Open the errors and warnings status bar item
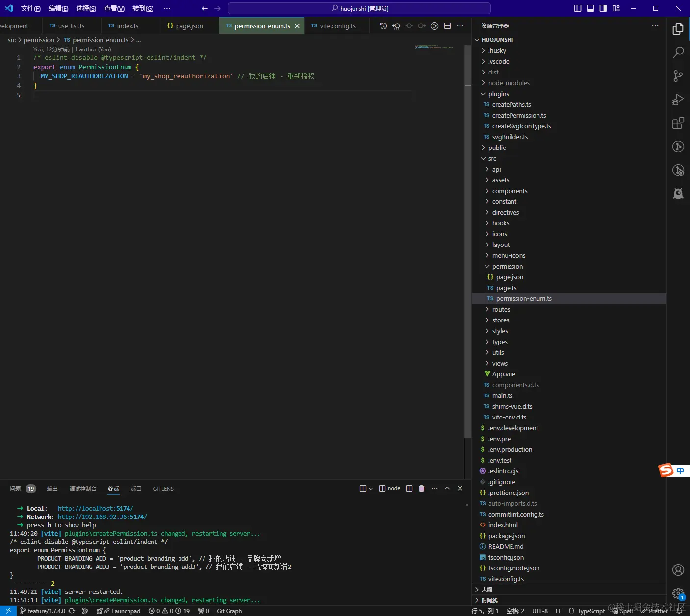The height and width of the screenshot is (616, 690). 169,611
